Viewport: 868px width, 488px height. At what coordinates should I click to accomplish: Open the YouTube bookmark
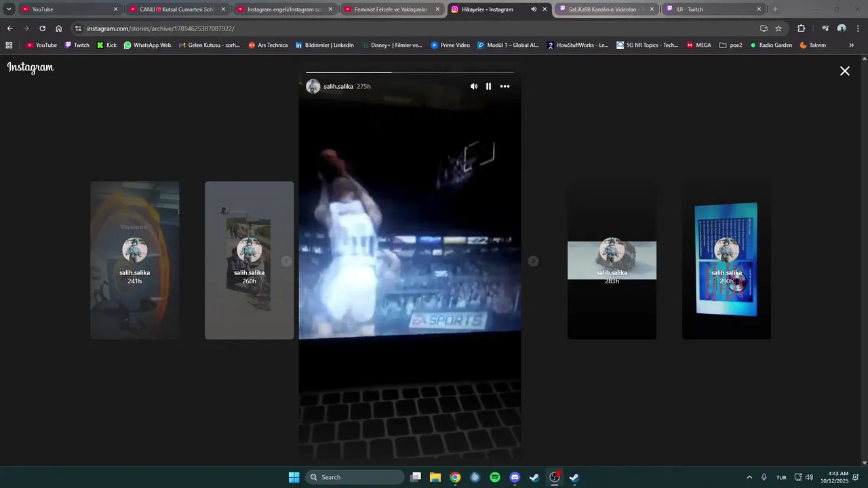click(x=41, y=45)
